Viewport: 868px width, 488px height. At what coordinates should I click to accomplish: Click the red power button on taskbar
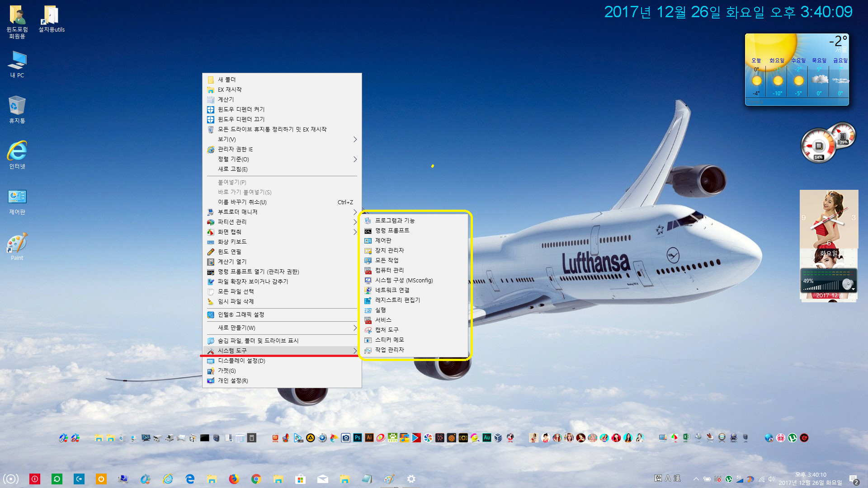35,479
